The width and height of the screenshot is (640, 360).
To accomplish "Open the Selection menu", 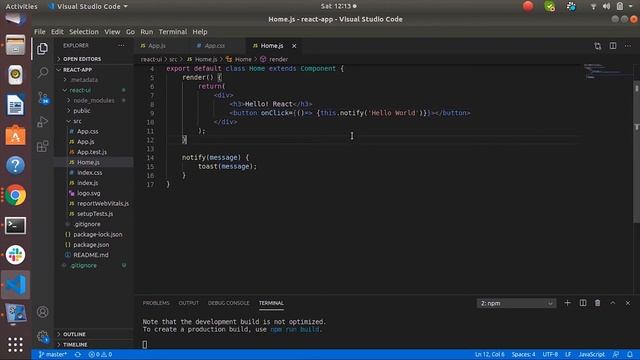I will (x=84, y=31).
